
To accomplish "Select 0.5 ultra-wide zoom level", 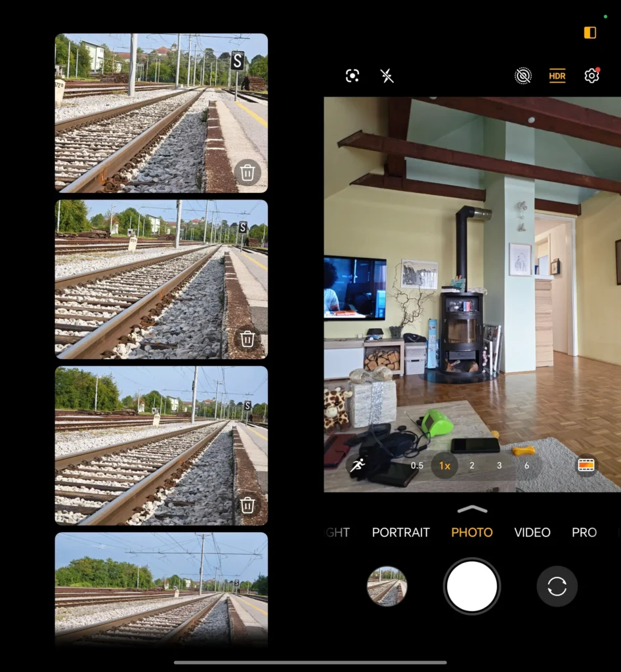I will [x=417, y=465].
